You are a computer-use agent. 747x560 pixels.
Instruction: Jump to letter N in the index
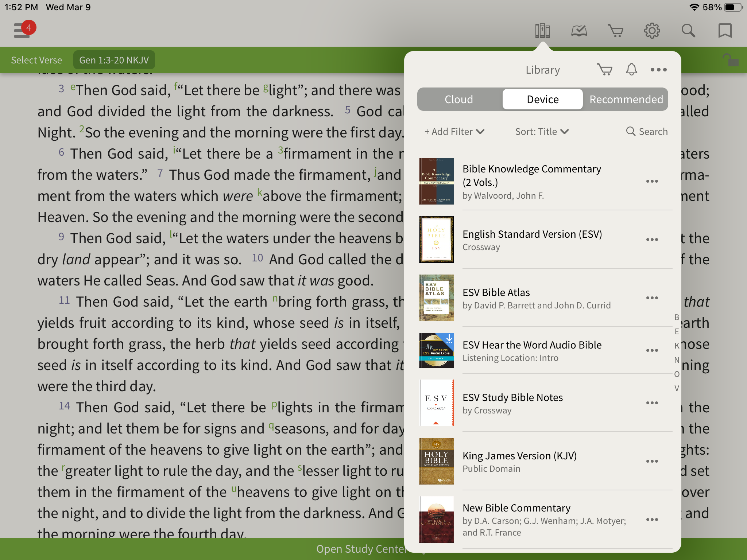[677, 360]
